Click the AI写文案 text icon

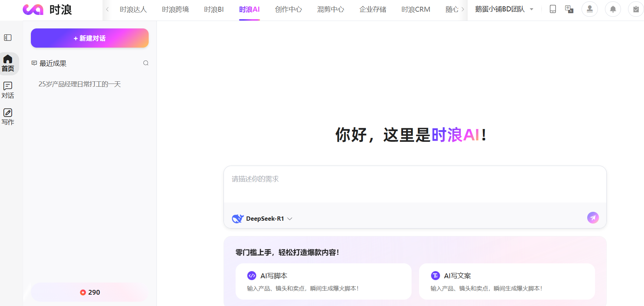(x=435, y=275)
